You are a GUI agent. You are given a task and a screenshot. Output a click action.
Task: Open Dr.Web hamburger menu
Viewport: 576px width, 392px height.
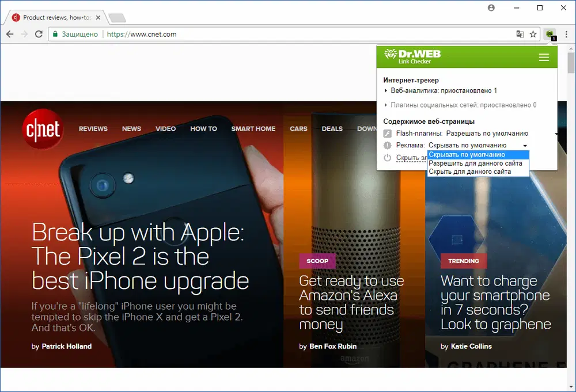[544, 57]
